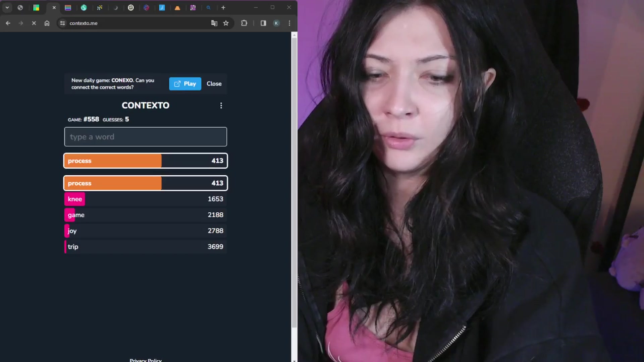The image size is (644, 362).
Task: Close the active Contexto tab
Action: point(54,7)
